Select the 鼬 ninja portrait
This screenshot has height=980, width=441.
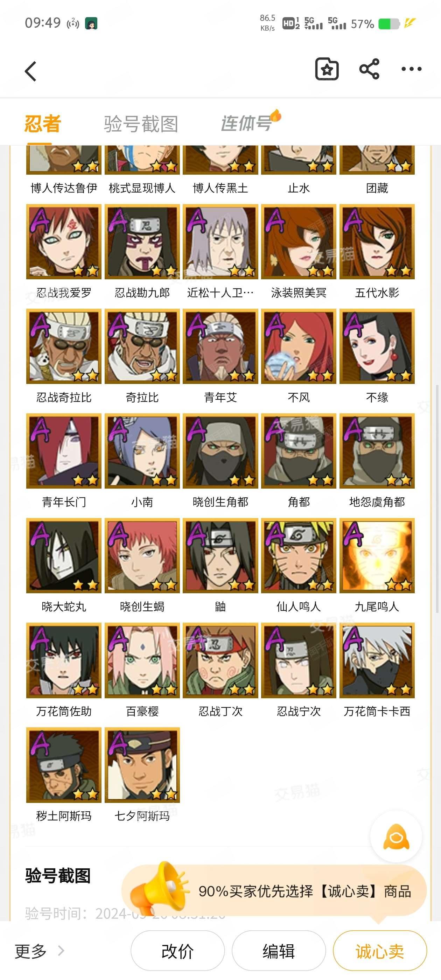click(x=220, y=555)
